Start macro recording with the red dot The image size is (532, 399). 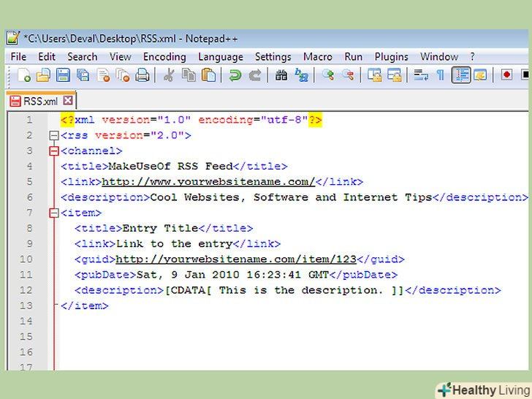pos(506,75)
